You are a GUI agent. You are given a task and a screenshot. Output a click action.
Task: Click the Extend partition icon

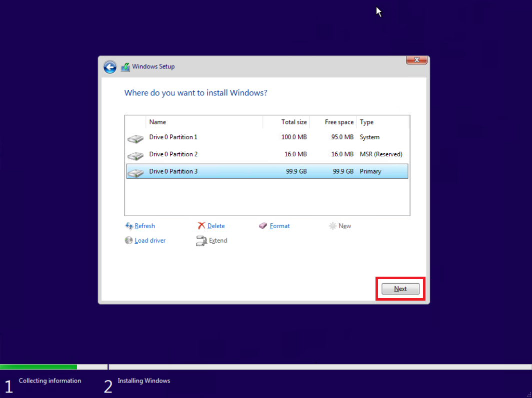(x=201, y=241)
